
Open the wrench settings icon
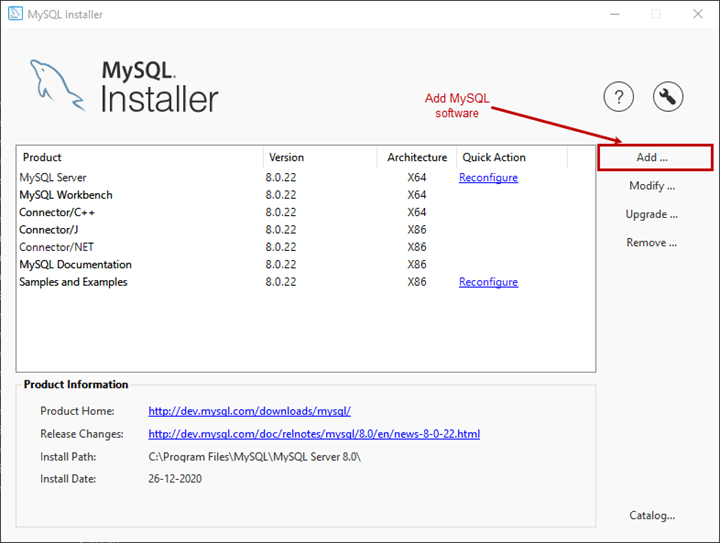click(668, 97)
